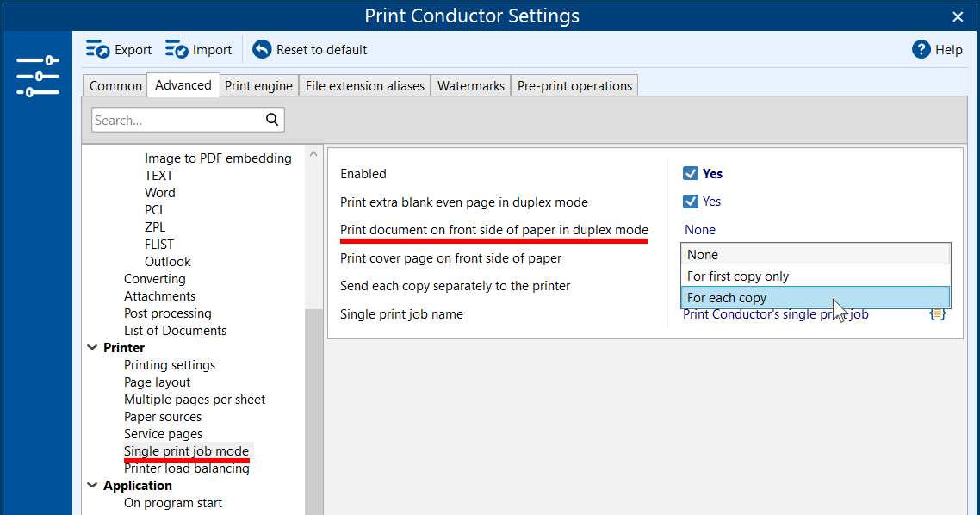The image size is (980, 515).
Task: Open the File extension aliases tab
Action: [365, 85]
